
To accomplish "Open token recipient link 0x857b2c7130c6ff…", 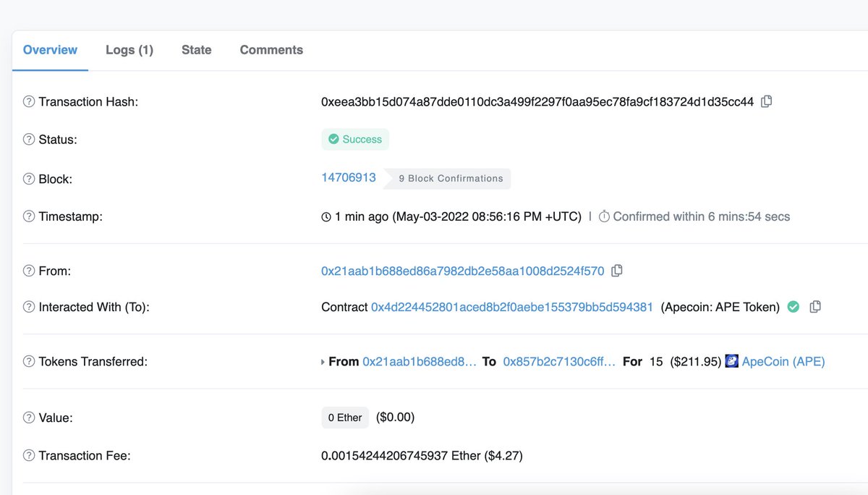I will pyautogui.click(x=559, y=361).
